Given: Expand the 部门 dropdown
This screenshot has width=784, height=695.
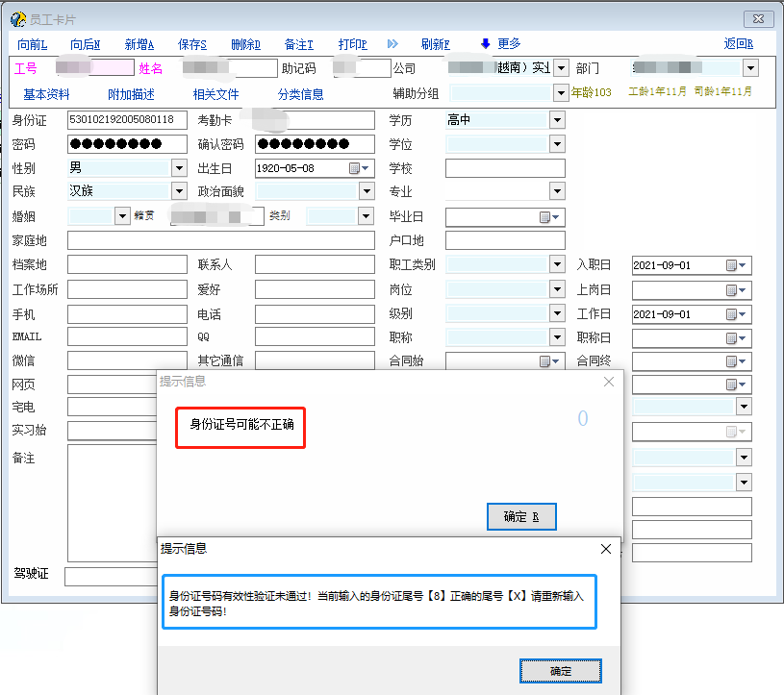Looking at the screenshot, I should (x=750, y=68).
